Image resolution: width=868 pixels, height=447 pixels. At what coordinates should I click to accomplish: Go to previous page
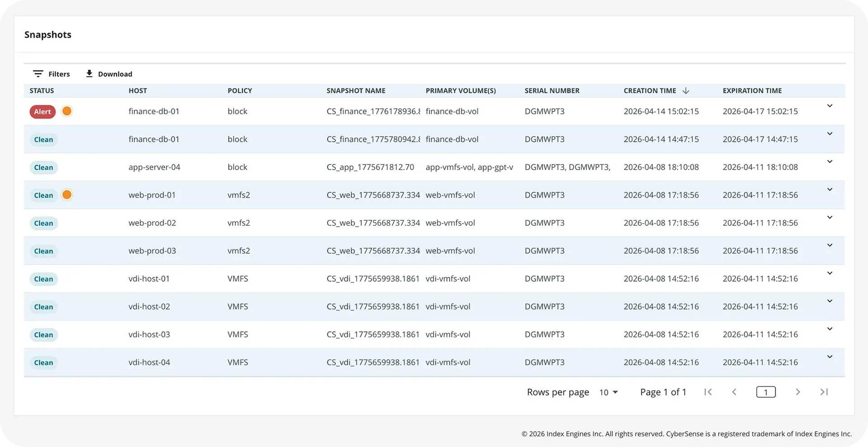click(x=734, y=392)
